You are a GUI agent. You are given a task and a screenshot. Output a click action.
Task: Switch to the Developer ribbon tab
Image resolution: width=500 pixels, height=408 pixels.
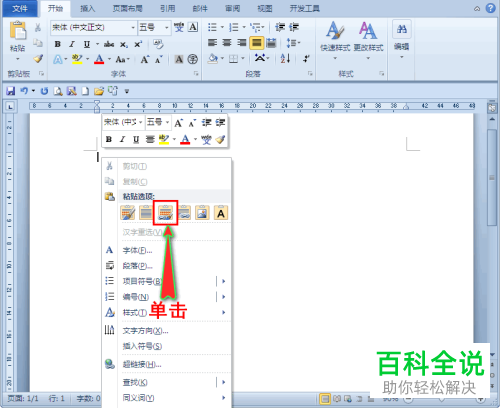305,8
